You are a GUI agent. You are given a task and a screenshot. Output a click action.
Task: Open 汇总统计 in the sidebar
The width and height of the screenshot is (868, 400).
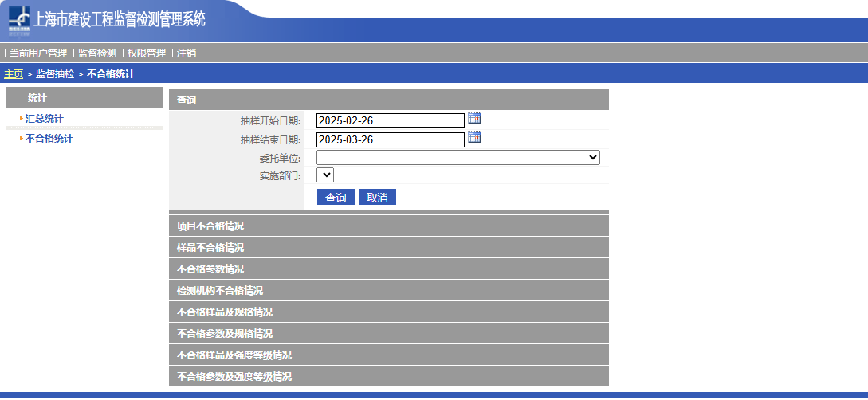click(45, 119)
